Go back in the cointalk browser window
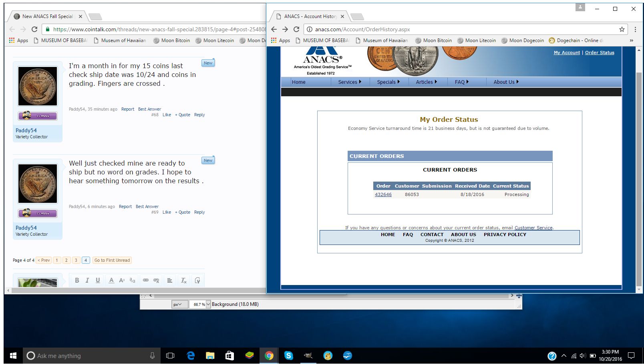The image size is (644, 364). (x=12, y=29)
